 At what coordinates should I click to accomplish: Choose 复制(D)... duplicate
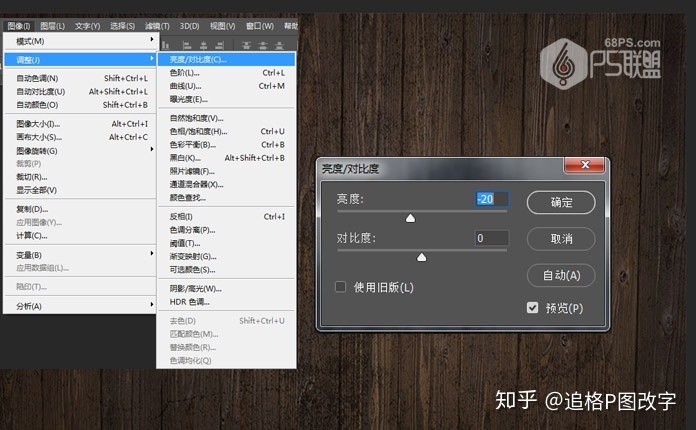tap(80, 209)
